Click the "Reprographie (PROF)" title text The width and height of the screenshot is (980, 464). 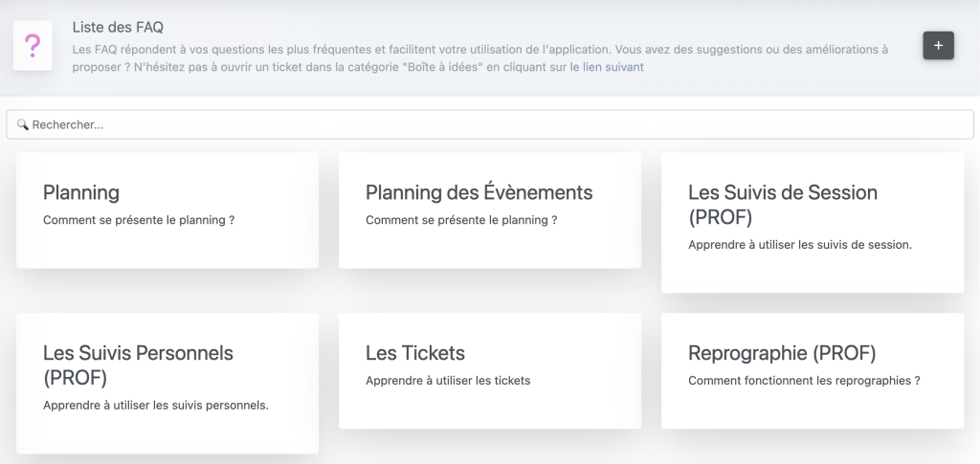click(x=782, y=353)
